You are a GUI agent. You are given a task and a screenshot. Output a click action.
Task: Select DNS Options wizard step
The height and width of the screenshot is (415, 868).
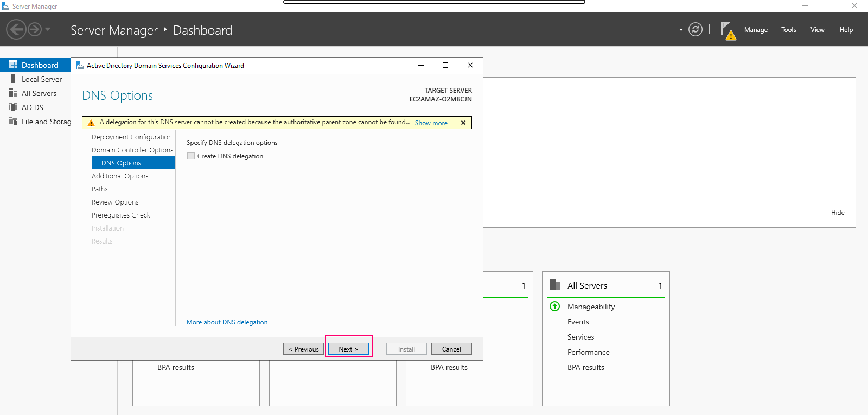tap(133, 163)
